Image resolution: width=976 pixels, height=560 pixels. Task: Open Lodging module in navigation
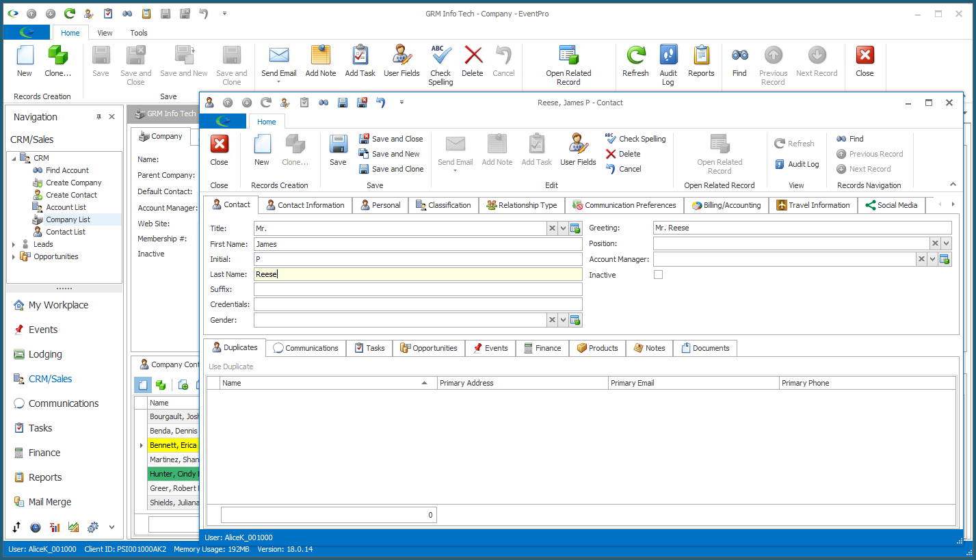[x=45, y=354]
